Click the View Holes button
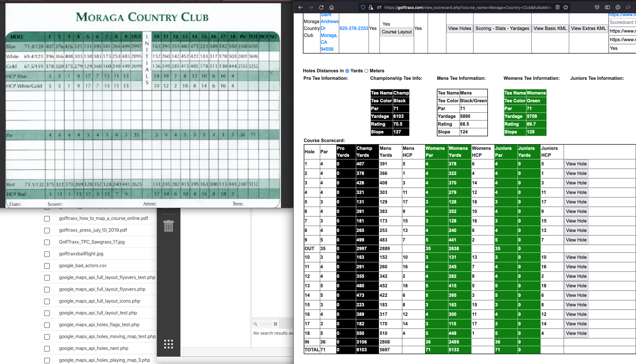636x364 pixels. (460, 29)
